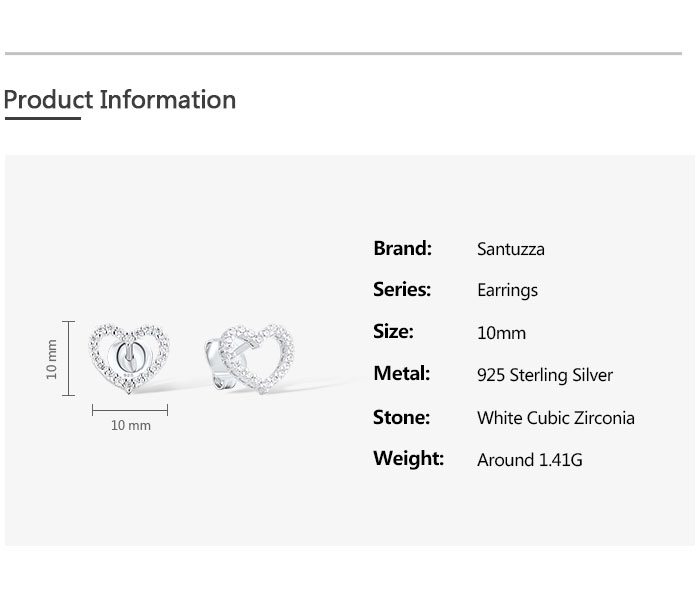This screenshot has height=596, width=700.
Task: Click the Product Information heading
Action: pos(120,100)
